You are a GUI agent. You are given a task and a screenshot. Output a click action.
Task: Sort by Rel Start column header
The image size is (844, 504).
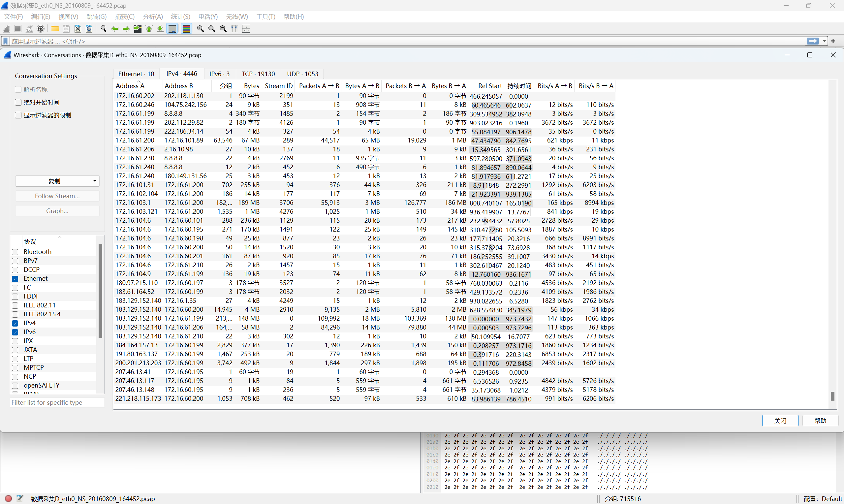486,85
